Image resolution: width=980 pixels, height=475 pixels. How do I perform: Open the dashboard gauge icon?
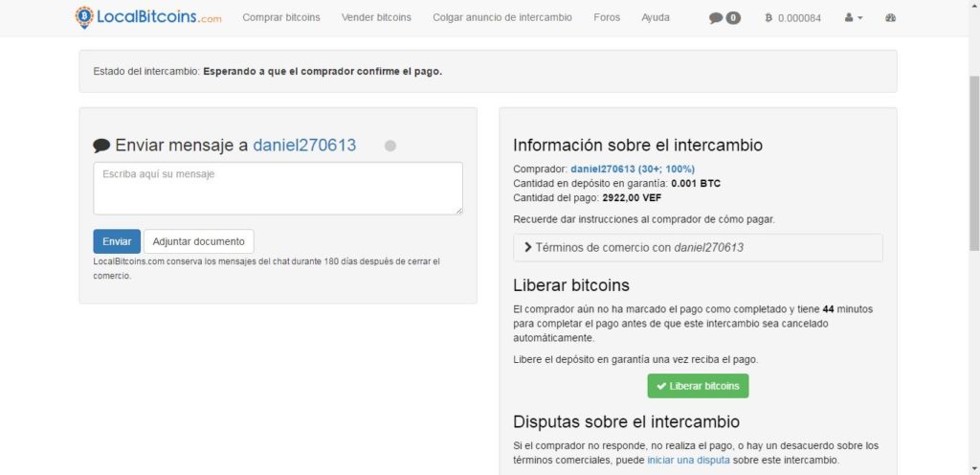[x=891, y=18]
